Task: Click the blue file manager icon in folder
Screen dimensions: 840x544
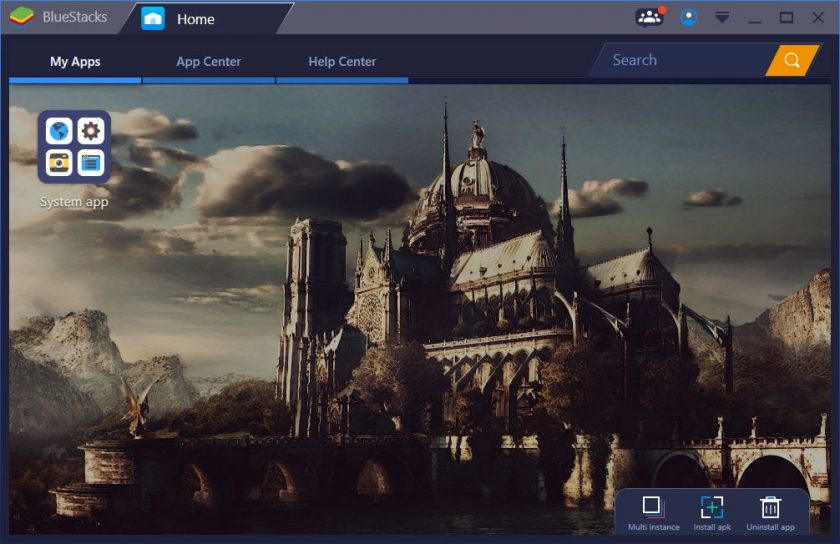Action: click(91, 162)
